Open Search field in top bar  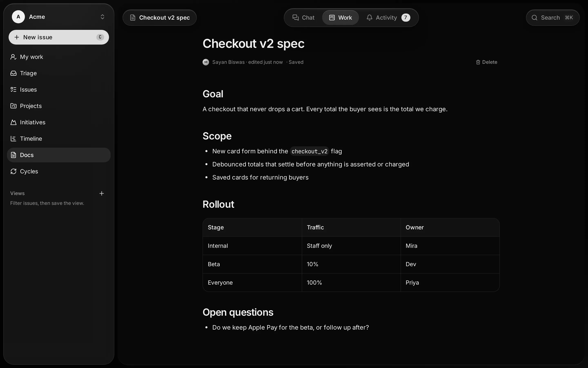[x=552, y=18]
